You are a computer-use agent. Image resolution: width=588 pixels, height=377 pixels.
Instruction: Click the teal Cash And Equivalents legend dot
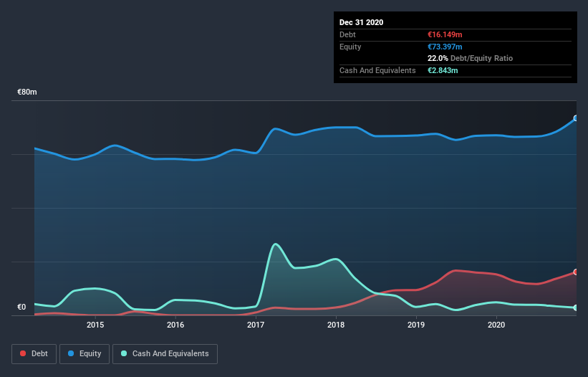(x=124, y=353)
